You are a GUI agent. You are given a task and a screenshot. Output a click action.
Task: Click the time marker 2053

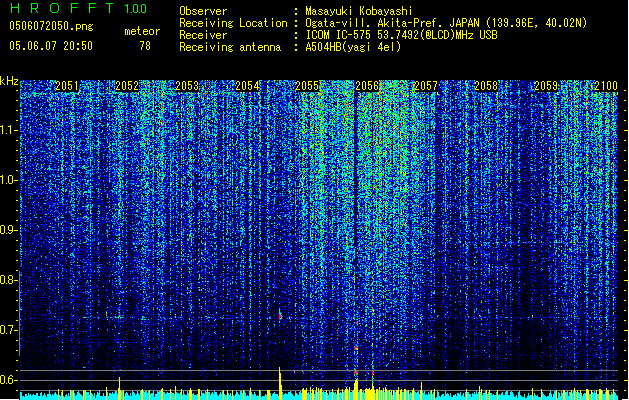click(187, 86)
